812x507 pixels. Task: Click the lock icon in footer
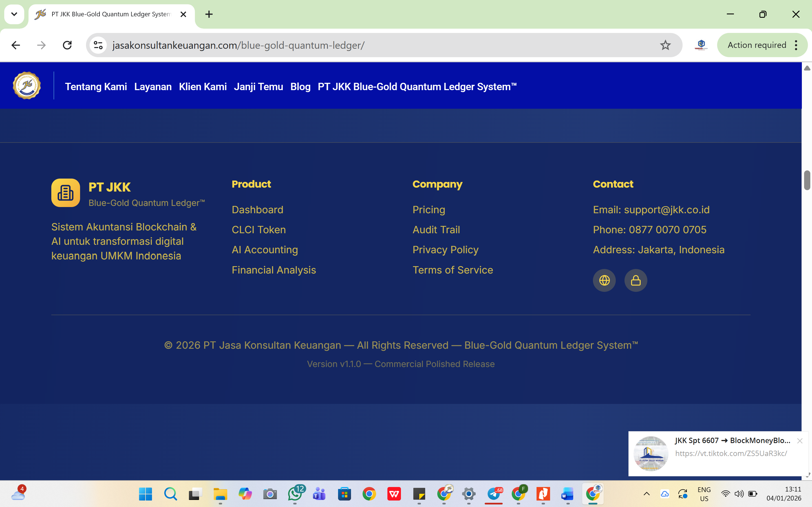coord(636,280)
